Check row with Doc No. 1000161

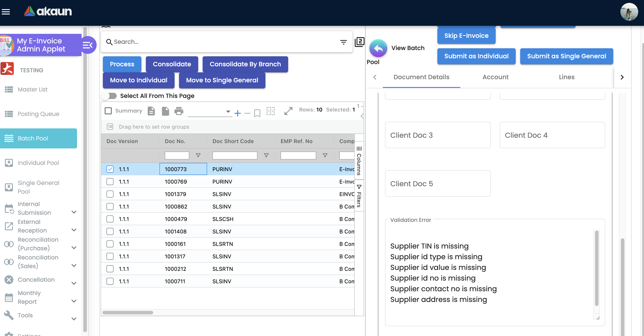[110, 244]
